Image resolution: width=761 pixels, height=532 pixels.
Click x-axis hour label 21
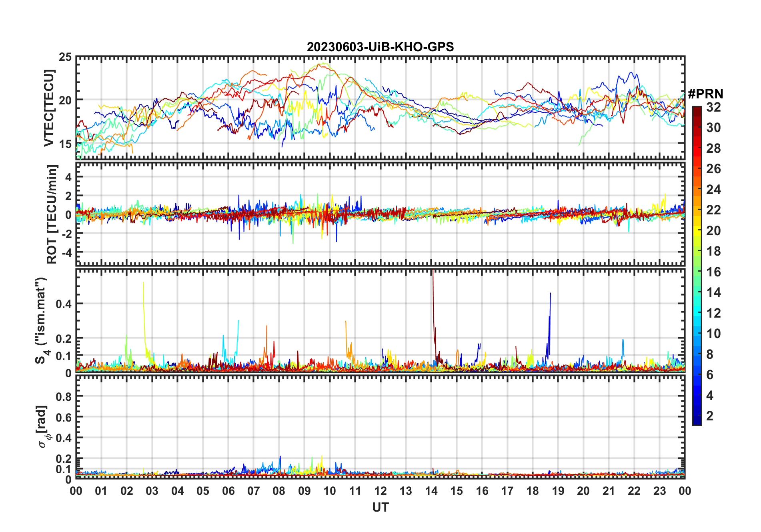click(609, 491)
